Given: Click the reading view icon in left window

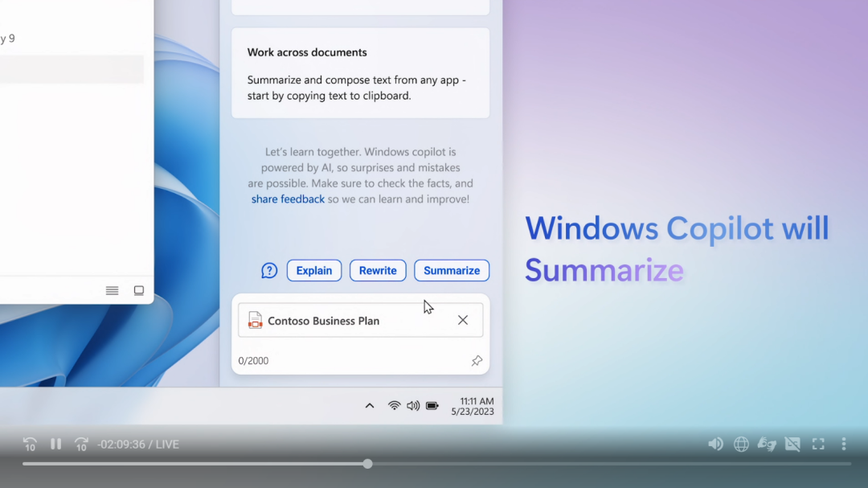Looking at the screenshot, I should click(139, 290).
